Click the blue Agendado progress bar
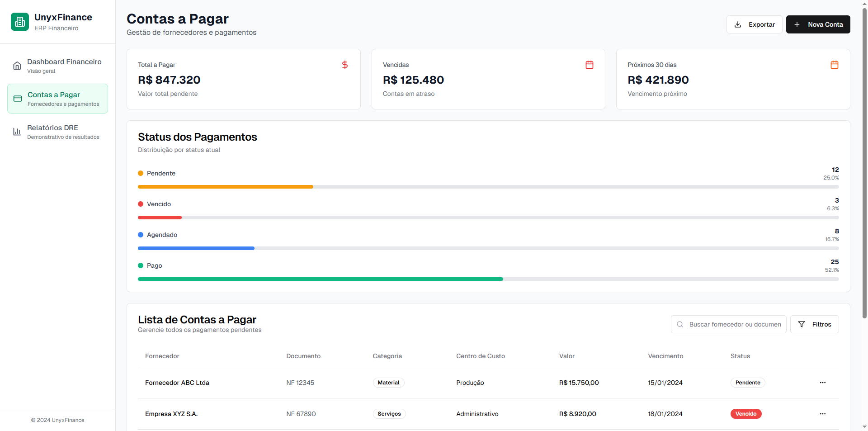868x431 pixels. 196,248
